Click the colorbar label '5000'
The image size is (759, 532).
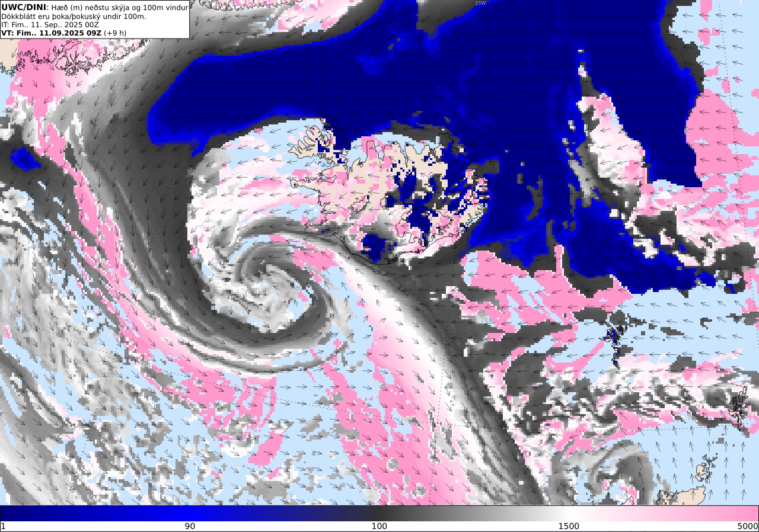point(748,526)
